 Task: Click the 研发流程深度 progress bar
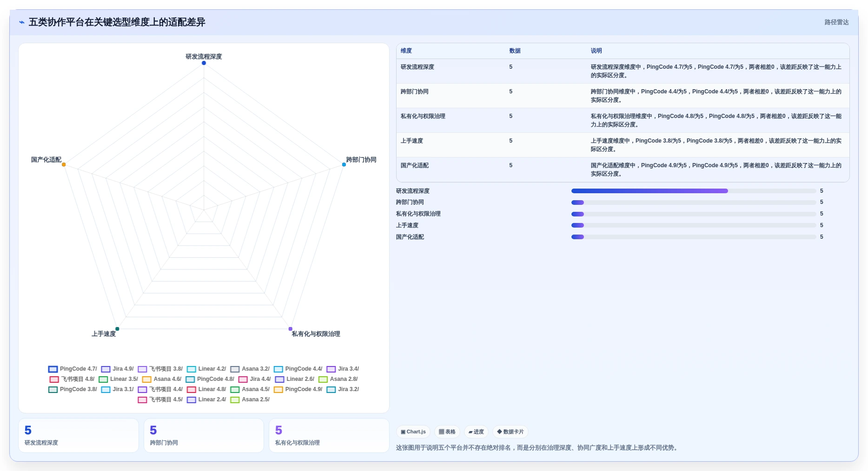coord(694,191)
